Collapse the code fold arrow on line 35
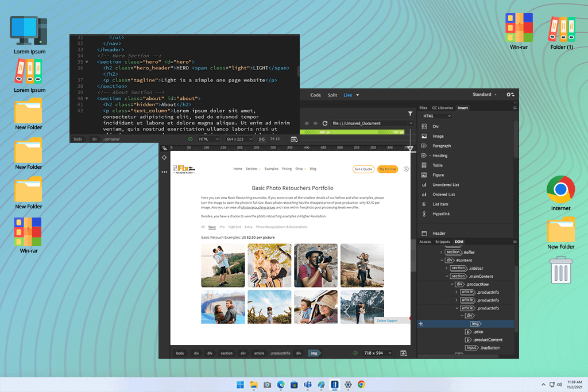Viewport: 588px width, 392px height. tap(87, 61)
